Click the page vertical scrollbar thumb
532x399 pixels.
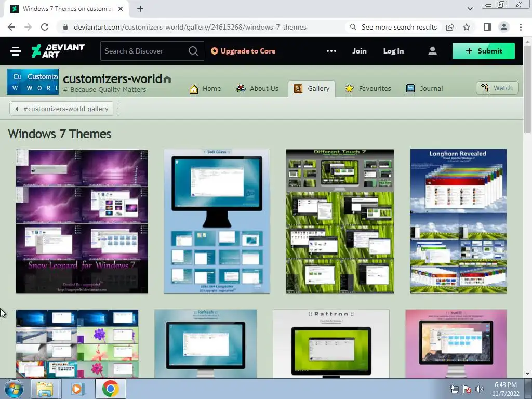pos(527,89)
